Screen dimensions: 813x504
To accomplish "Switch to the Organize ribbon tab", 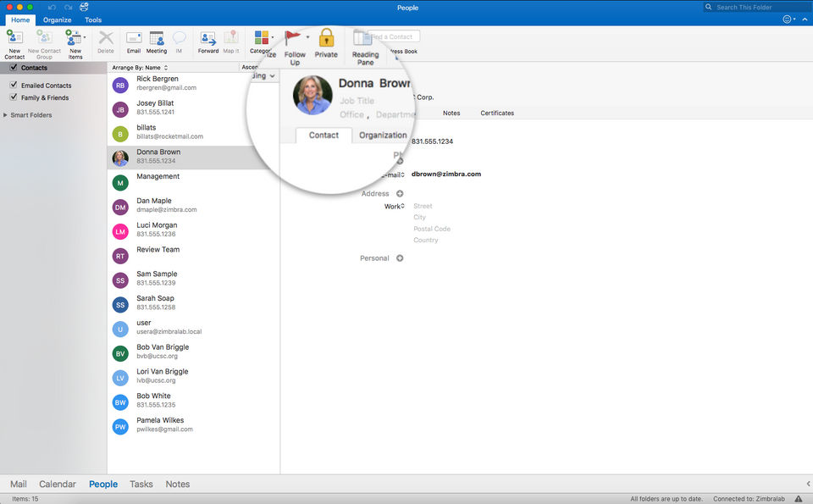I will pos(58,19).
